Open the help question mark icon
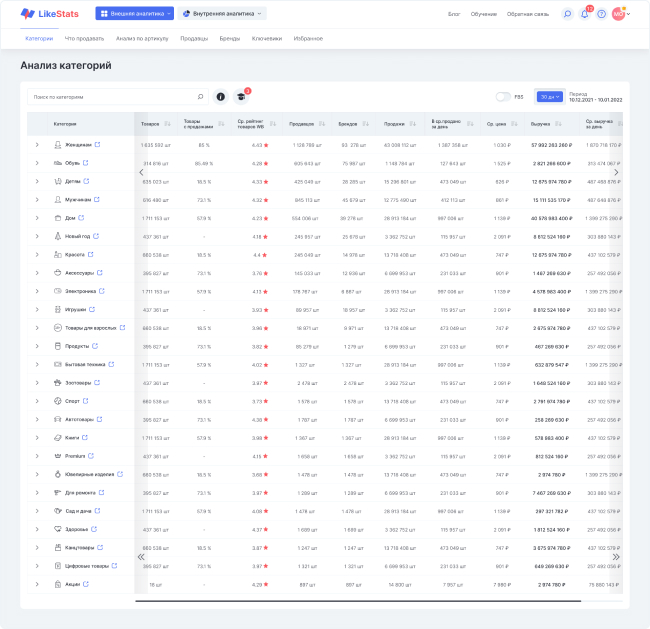Screen dimensions: 650x629 click(601, 14)
